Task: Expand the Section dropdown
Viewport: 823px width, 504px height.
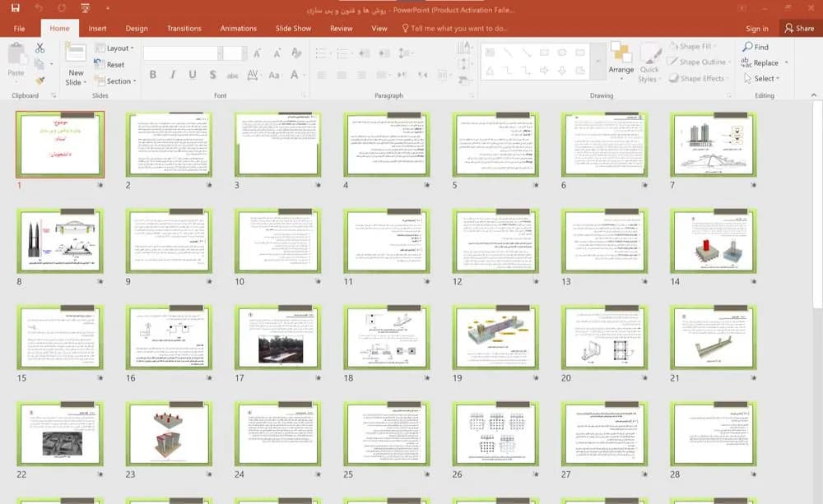Action: 115,81
